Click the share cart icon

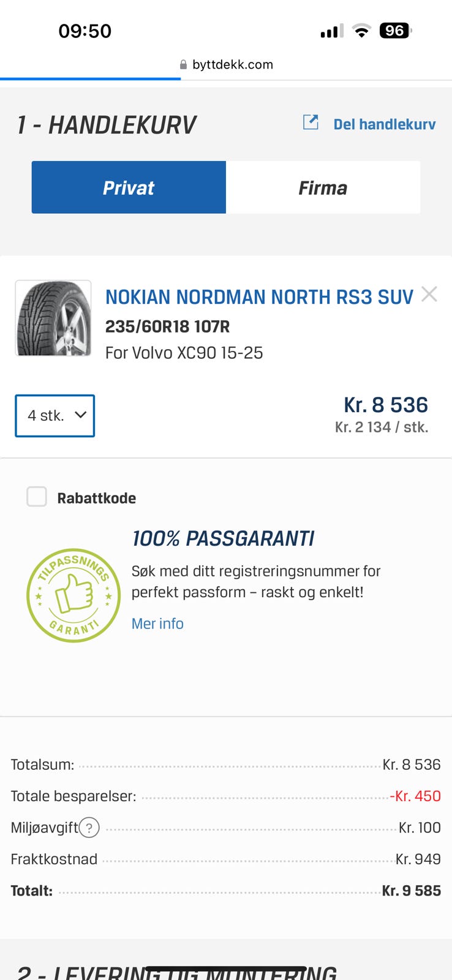pyautogui.click(x=311, y=123)
